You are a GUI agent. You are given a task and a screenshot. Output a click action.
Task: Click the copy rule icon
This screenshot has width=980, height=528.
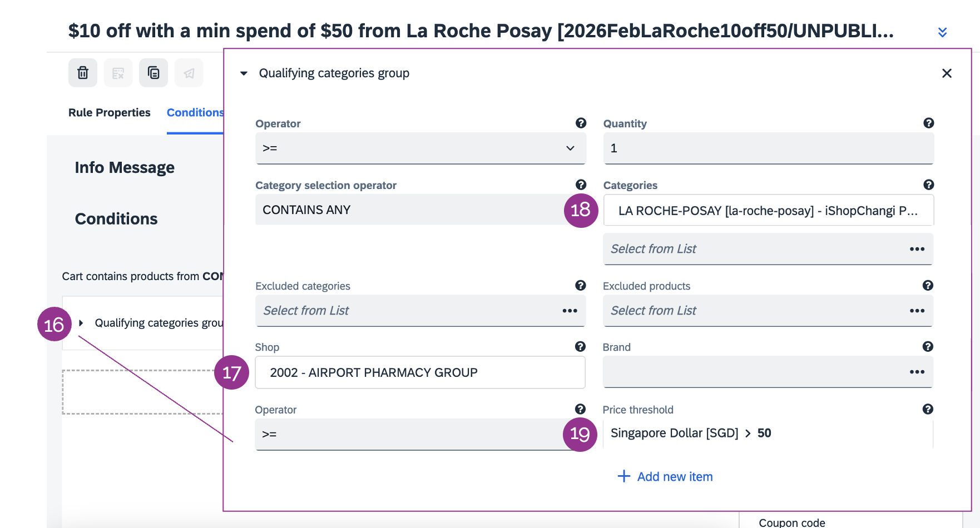tap(154, 73)
